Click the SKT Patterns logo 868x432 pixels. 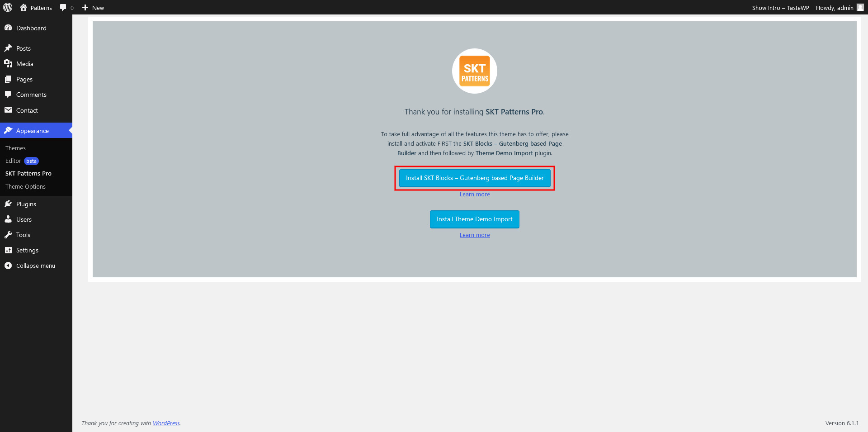tap(475, 71)
